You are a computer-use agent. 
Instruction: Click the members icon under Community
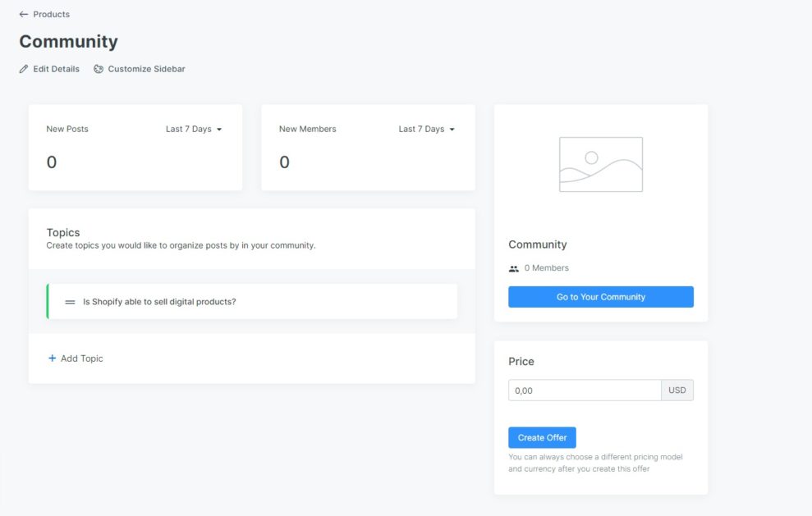coord(514,268)
